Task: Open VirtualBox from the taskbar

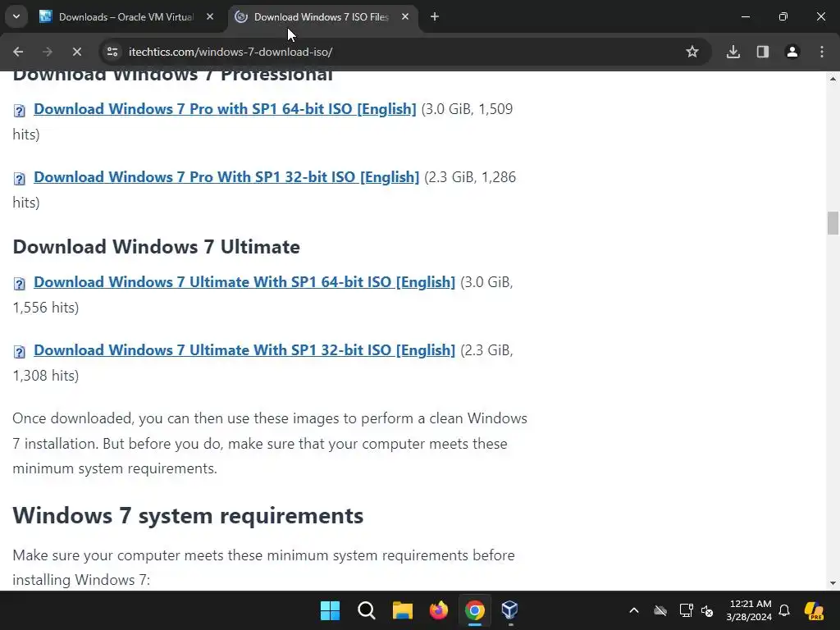Action: tap(510, 610)
